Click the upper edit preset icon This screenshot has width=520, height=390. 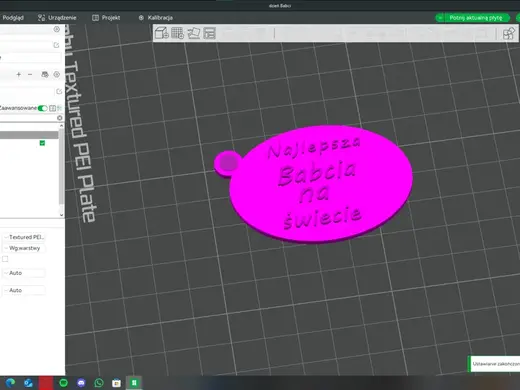tap(56, 45)
